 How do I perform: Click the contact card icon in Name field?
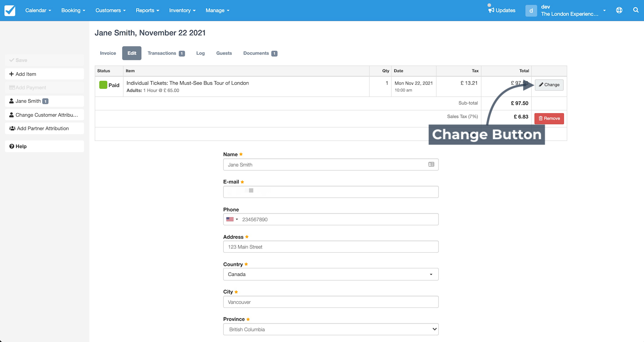(x=431, y=165)
